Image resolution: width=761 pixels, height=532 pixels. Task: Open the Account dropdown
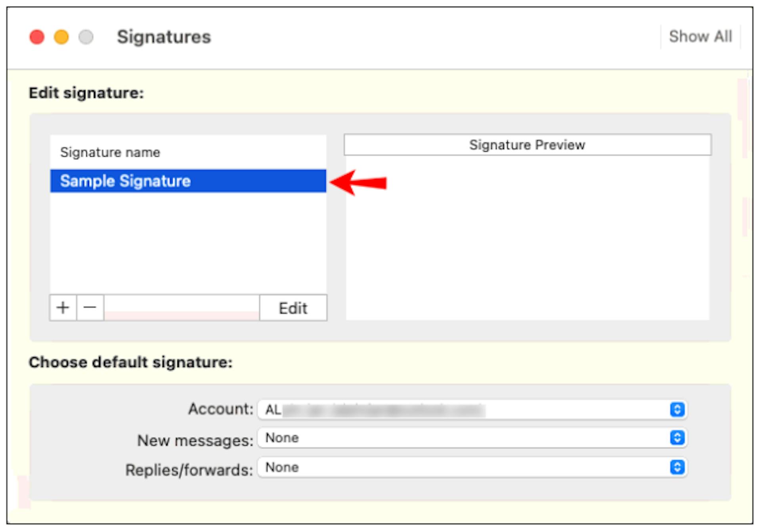point(472,410)
